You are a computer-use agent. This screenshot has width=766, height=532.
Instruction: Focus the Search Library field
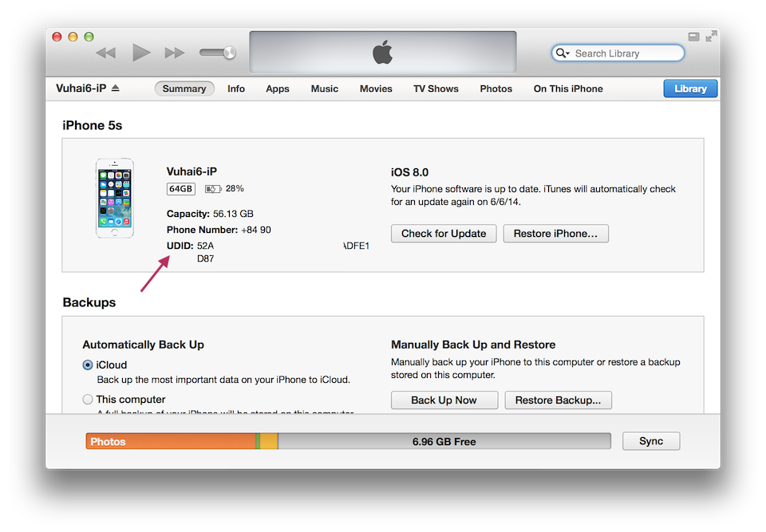(x=618, y=53)
